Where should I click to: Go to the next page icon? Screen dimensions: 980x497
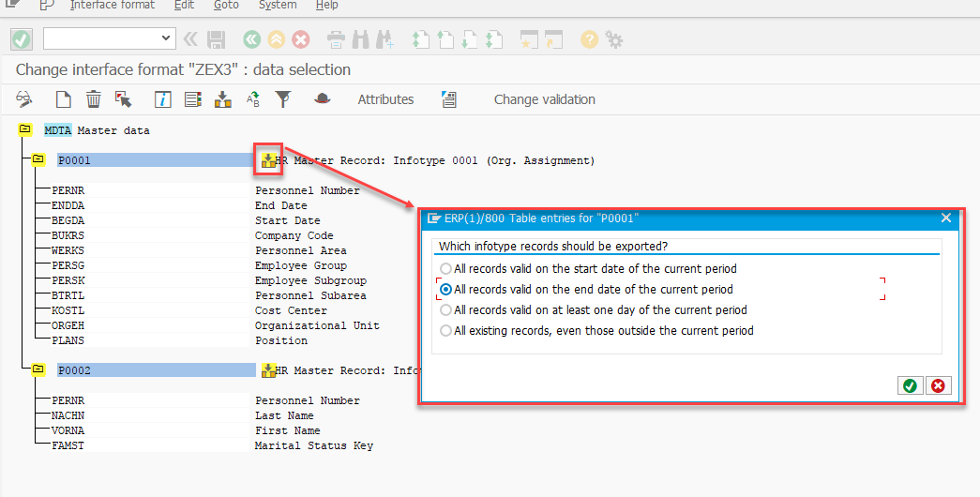pos(470,40)
